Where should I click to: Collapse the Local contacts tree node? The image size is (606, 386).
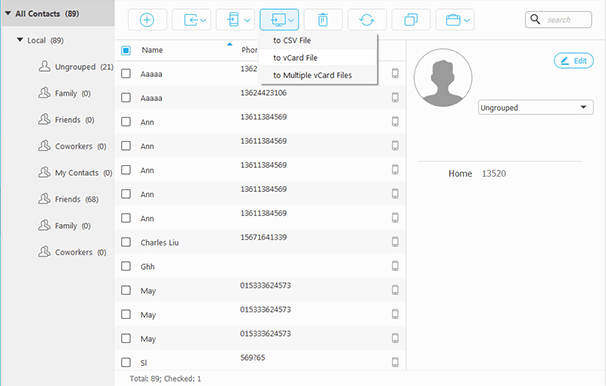[20, 40]
